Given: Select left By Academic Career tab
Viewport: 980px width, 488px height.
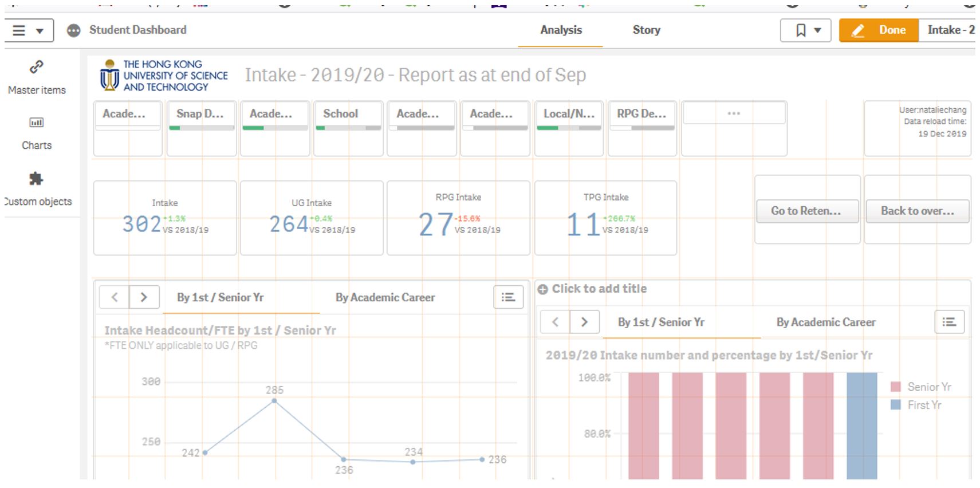Looking at the screenshot, I should tap(385, 297).
